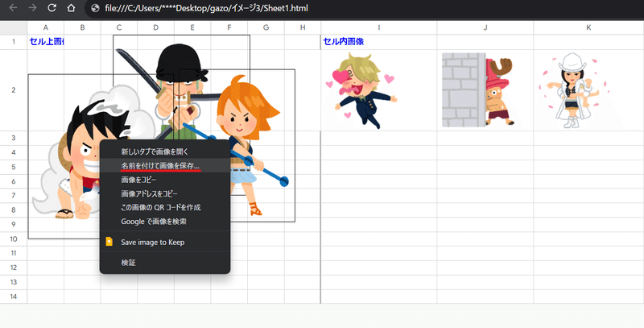
Task: Click the セル内画像 cell text
Action: [344, 42]
